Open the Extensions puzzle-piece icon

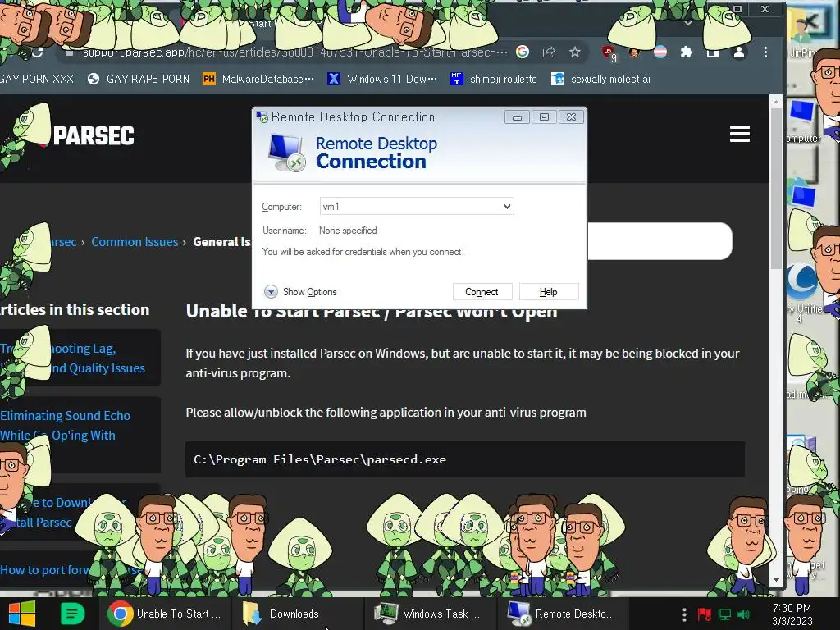tap(687, 52)
